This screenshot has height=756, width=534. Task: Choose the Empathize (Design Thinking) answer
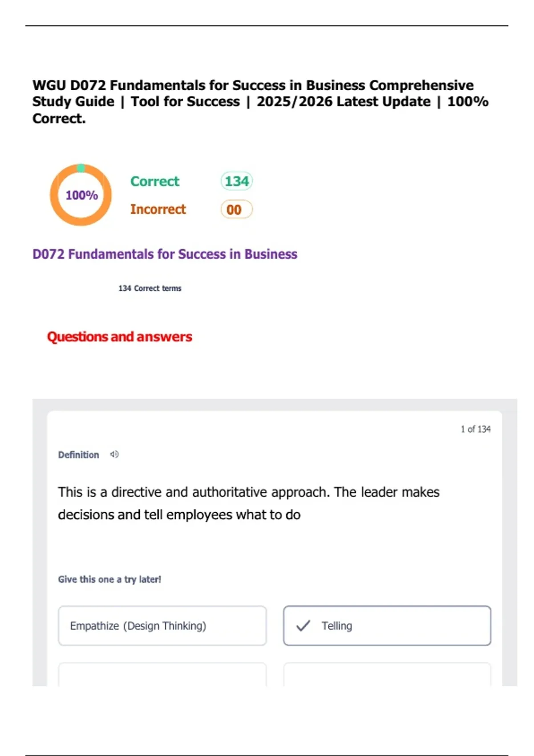coord(162,626)
